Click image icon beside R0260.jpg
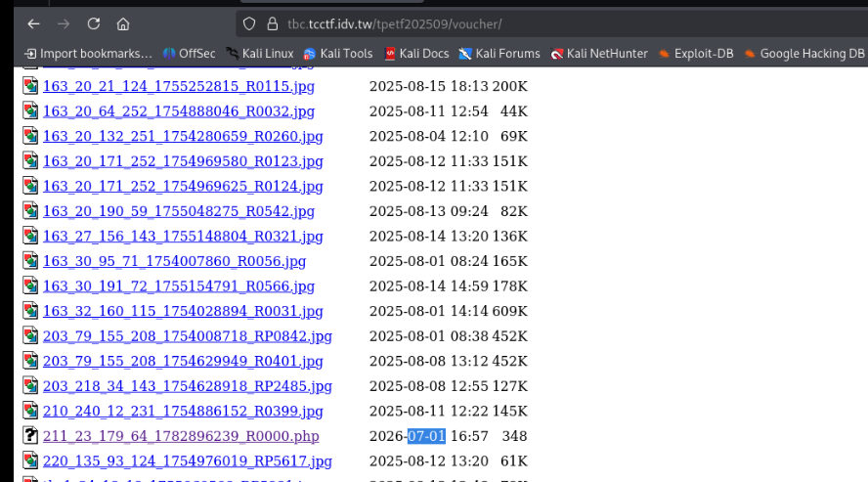This screenshot has width=868, height=482. pos(30,135)
